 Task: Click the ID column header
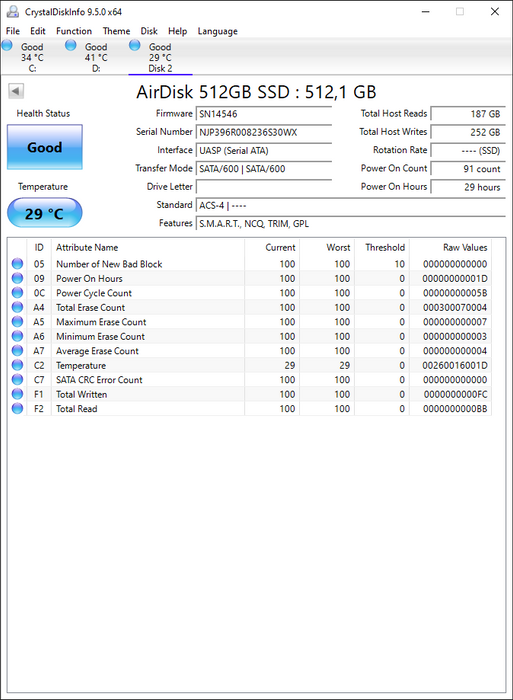point(39,247)
